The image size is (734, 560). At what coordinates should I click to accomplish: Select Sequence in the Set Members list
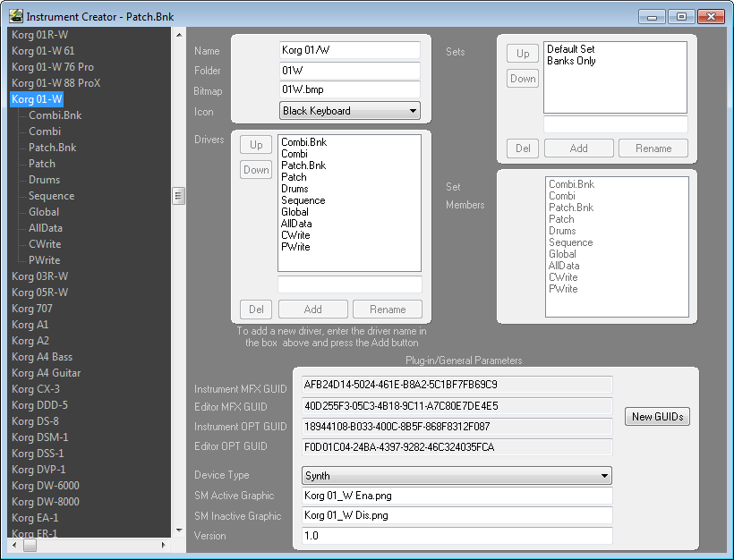click(x=570, y=242)
